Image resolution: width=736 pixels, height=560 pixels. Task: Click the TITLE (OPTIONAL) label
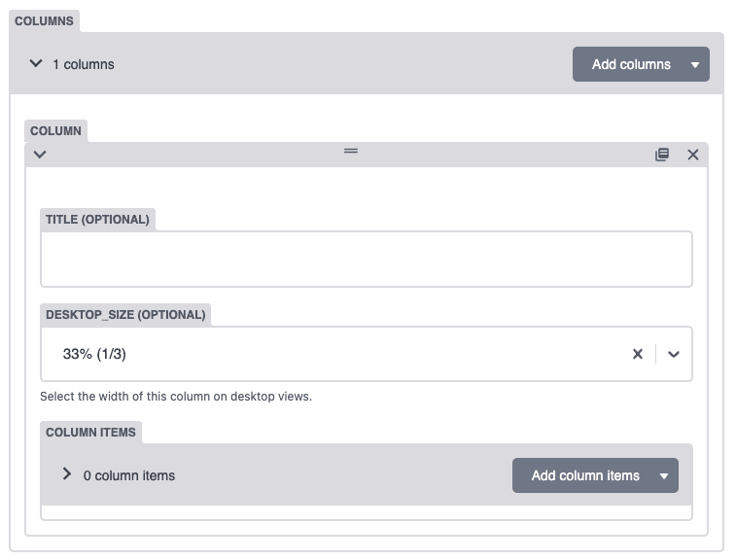(97, 220)
